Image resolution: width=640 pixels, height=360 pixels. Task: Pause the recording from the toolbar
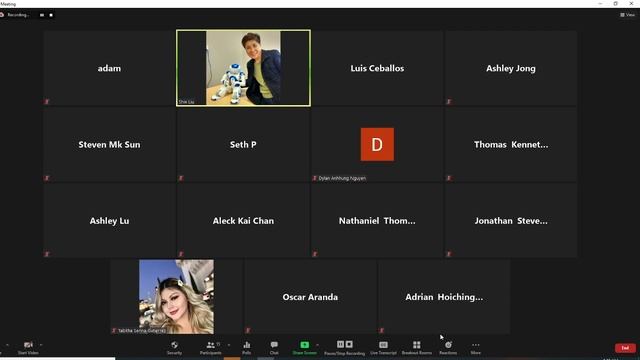coord(340,344)
